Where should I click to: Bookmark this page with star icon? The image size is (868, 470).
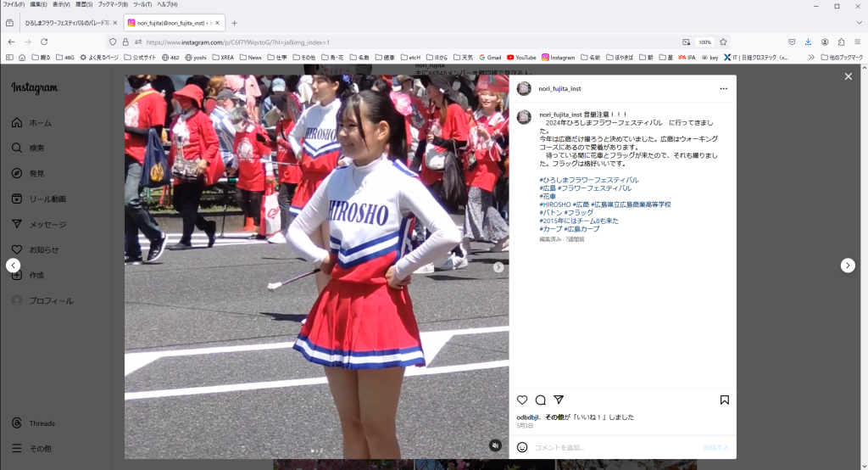click(723, 42)
